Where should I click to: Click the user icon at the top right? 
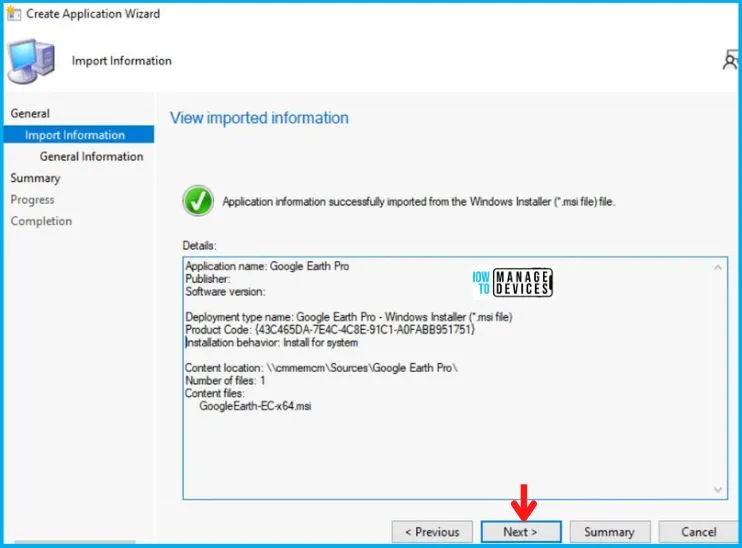[x=731, y=61]
